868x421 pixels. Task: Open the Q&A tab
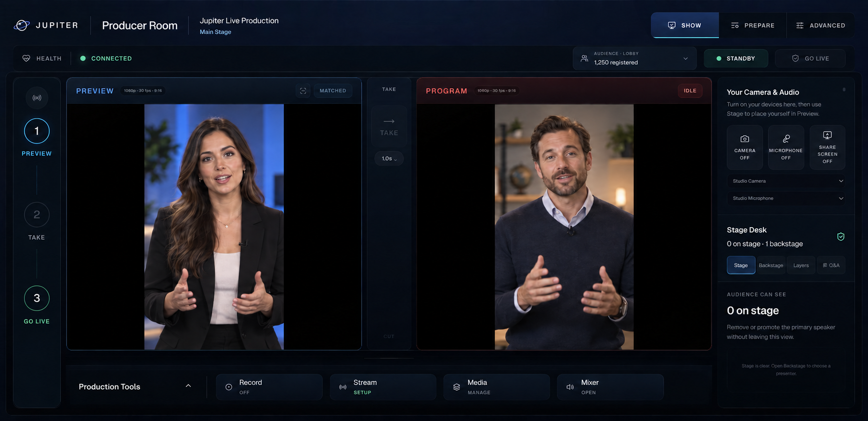point(831,265)
